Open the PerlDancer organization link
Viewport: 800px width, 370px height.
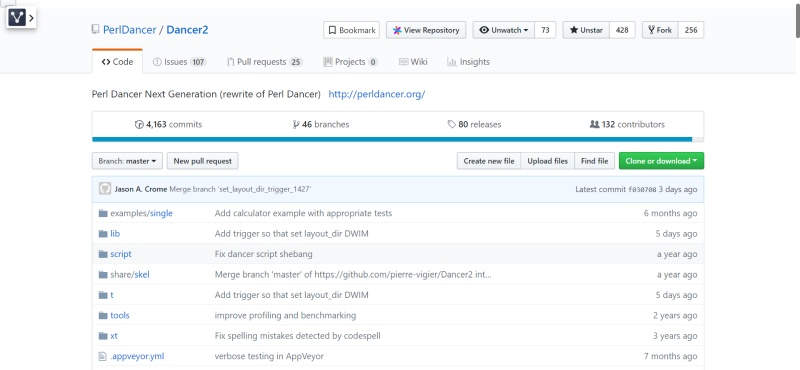(x=130, y=30)
